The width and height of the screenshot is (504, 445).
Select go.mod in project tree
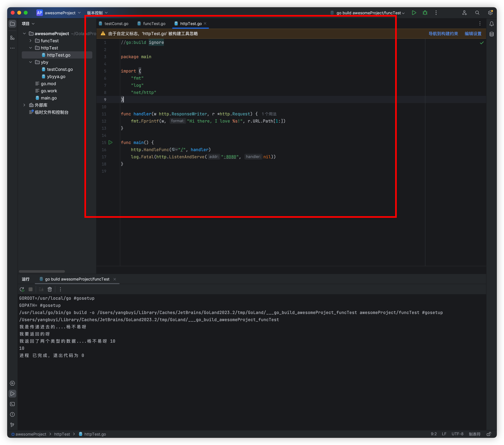click(46, 84)
